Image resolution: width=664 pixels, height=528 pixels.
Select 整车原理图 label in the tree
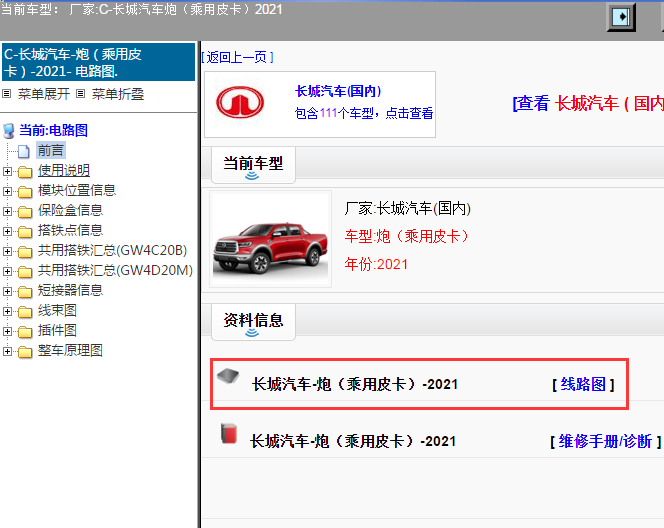coord(70,350)
